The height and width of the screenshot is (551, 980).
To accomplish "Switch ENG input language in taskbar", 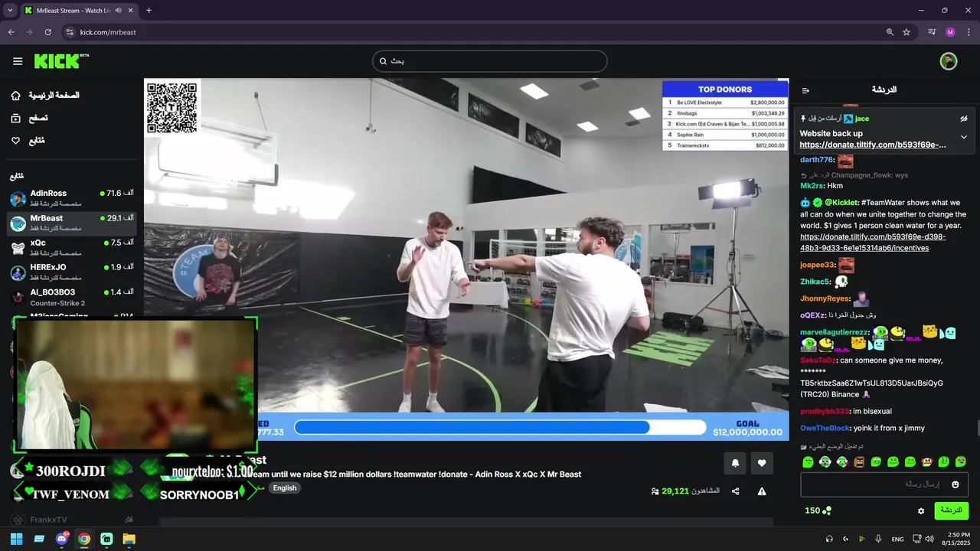I will coord(897,539).
